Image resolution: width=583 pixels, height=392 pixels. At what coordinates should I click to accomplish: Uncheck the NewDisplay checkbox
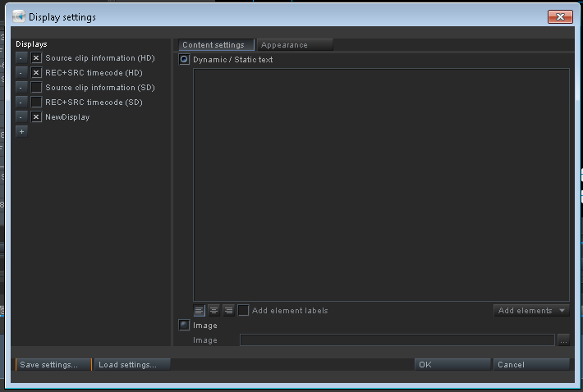(x=36, y=117)
